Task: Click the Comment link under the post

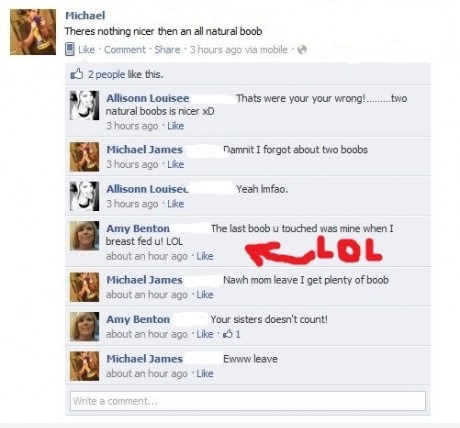Action: point(125,50)
